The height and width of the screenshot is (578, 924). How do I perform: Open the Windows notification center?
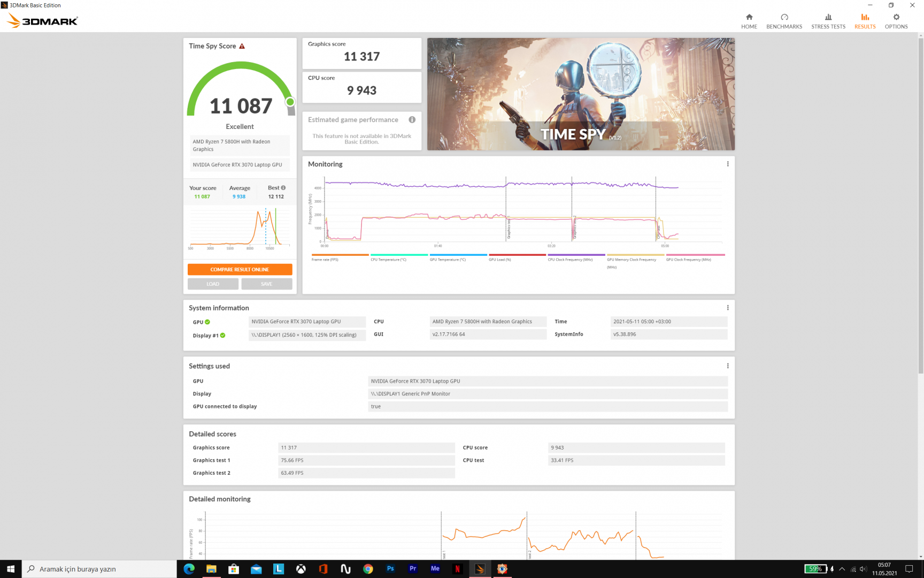[x=909, y=569]
